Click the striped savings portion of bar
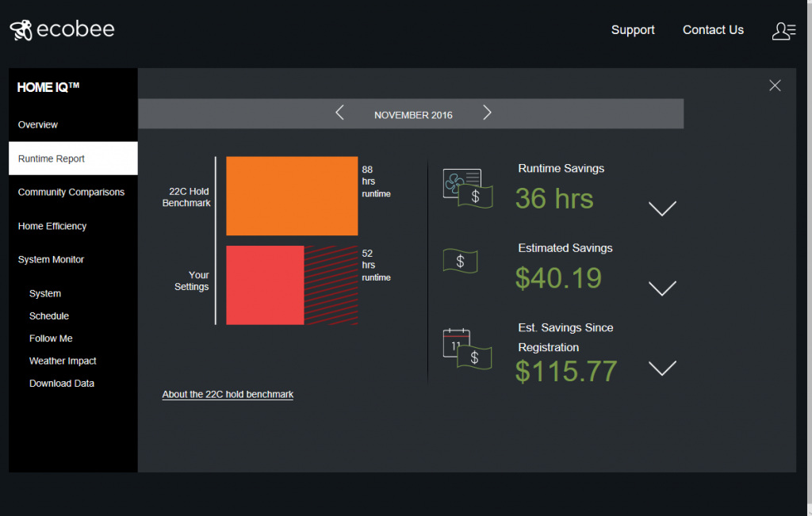Image resolution: width=812 pixels, height=516 pixels. point(331,285)
